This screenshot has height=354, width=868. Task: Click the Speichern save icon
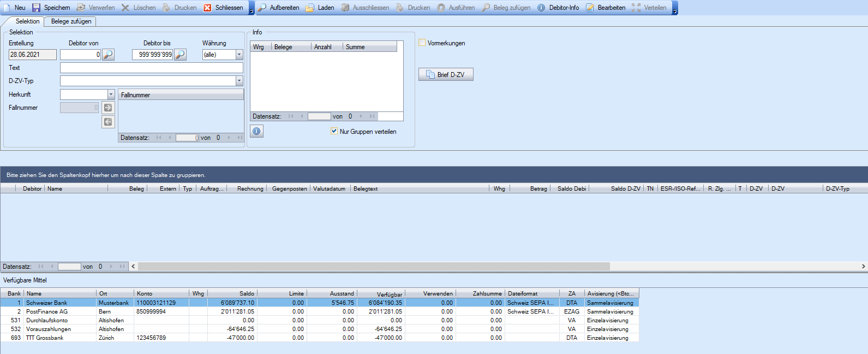coord(37,8)
